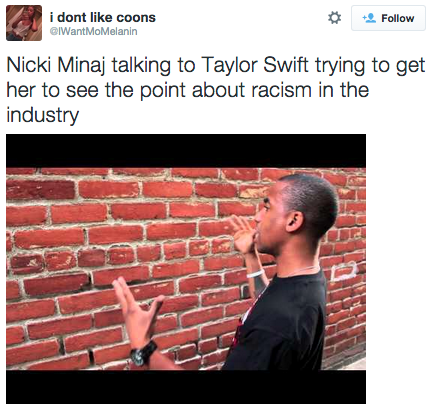Open the user's profile avatar

point(24,23)
